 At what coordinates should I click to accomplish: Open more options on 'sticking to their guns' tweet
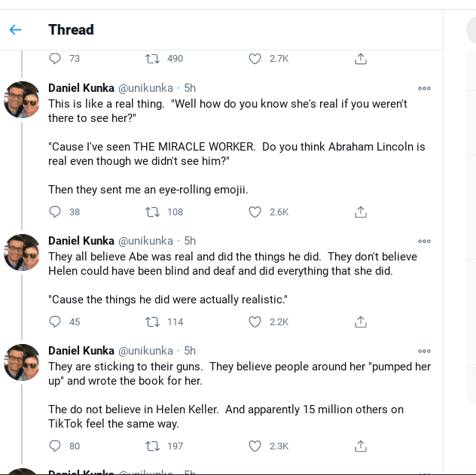pyautogui.click(x=424, y=351)
